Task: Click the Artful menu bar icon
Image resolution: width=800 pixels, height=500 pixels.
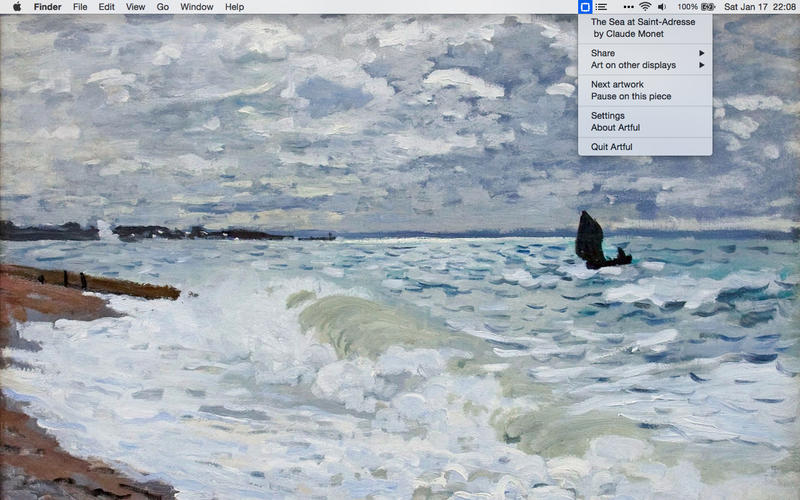Action: click(x=585, y=7)
